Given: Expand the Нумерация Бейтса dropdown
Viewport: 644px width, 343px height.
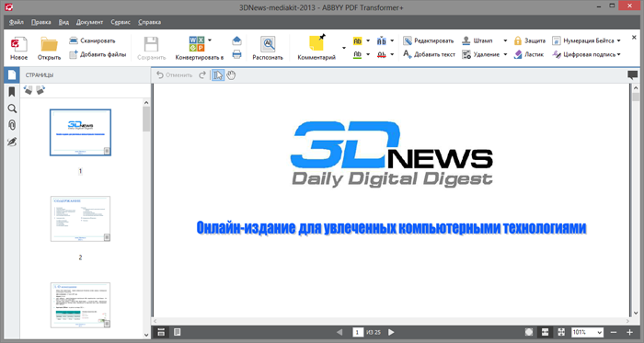Looking at the screenshot, I should coord(618,40).
